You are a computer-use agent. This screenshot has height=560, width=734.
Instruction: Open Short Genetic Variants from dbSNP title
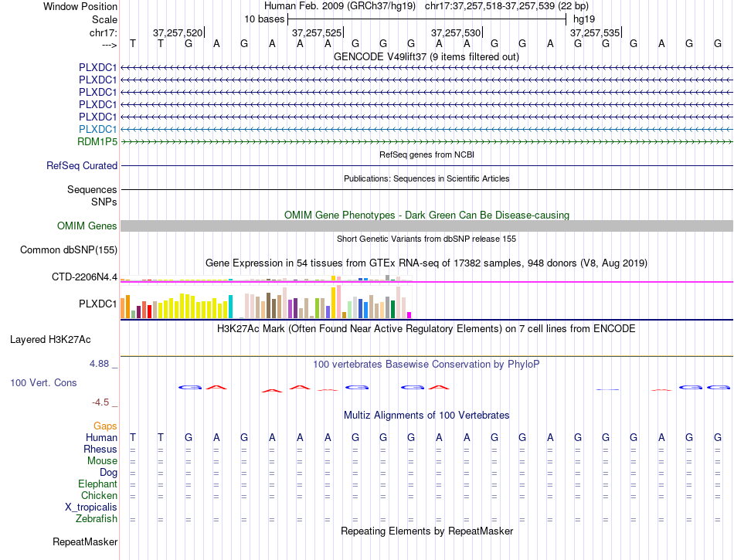click(x=426, y=239)
